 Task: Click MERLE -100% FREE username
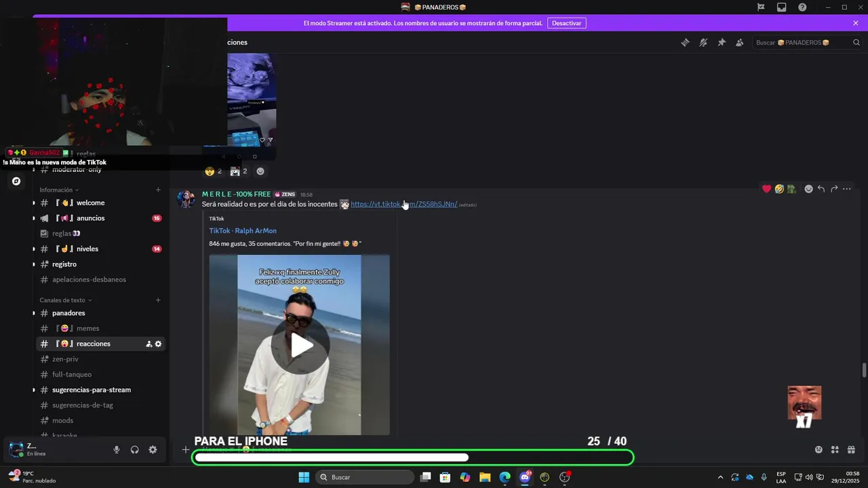pos(236,195)
